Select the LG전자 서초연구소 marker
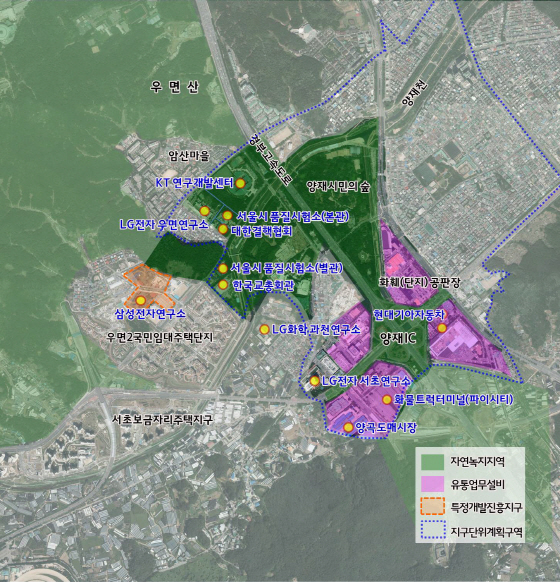560x582 pixels. pos(315,381)
